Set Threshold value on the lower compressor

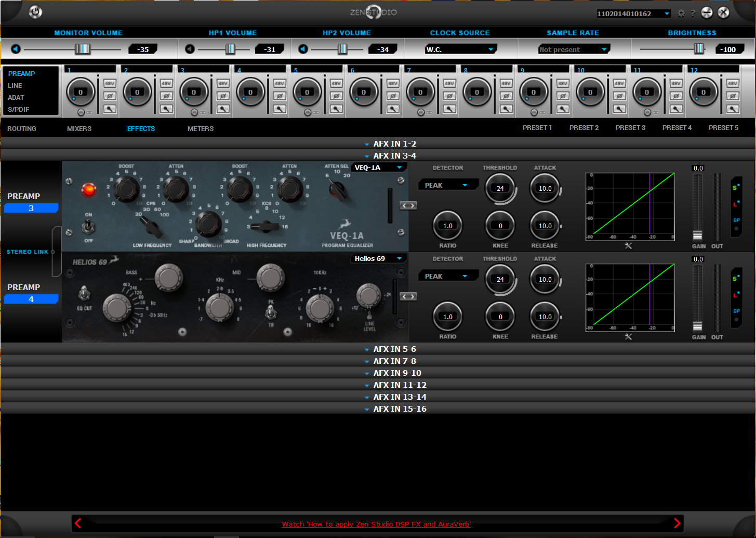[x=500, y=279]
